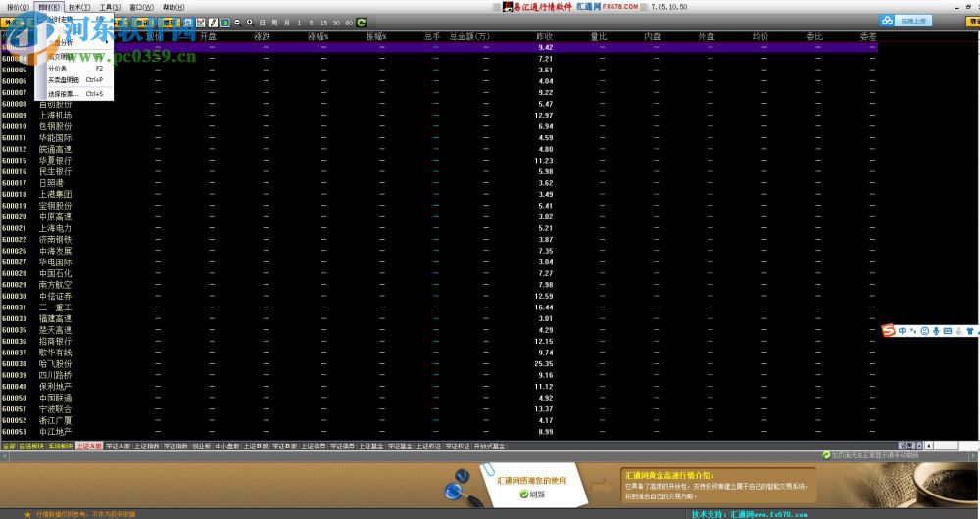Viewport: 980px width, 519px height.
Task: Click the microphone icon in the IME bar
Action: (936, 331)
